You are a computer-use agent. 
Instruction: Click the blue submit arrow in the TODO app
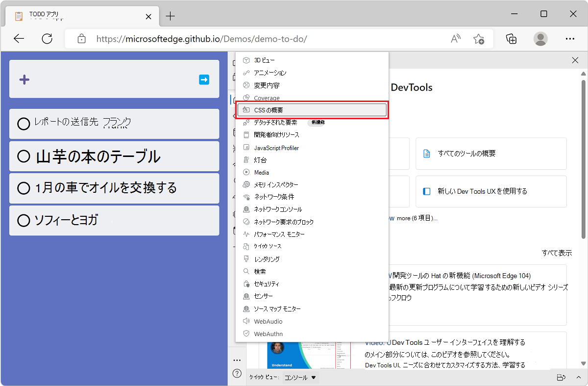(x=204, y=79)
